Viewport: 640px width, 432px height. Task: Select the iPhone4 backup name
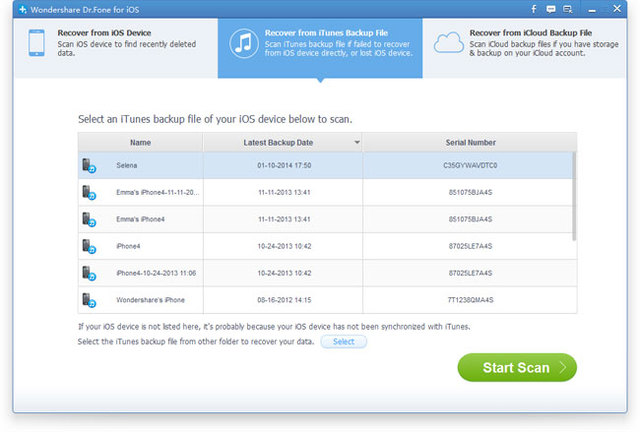coord(128,246)
